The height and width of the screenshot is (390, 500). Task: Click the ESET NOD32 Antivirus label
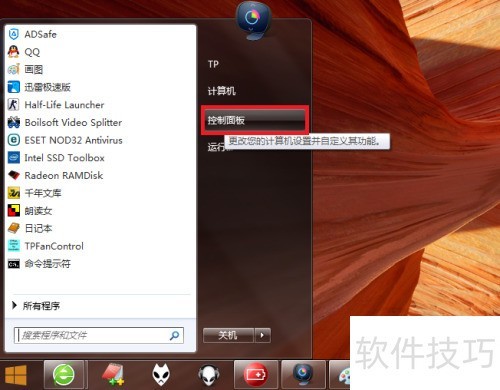73,140
